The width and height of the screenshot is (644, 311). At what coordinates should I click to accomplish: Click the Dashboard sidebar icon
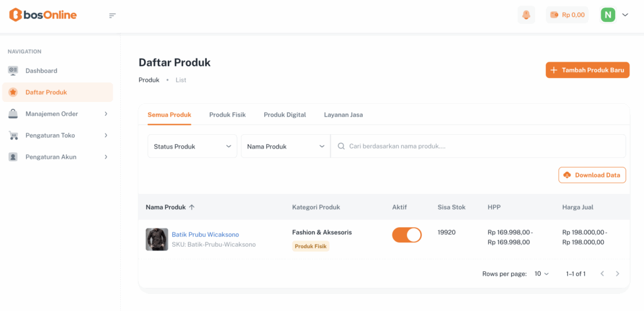click(x=13, y=71)
